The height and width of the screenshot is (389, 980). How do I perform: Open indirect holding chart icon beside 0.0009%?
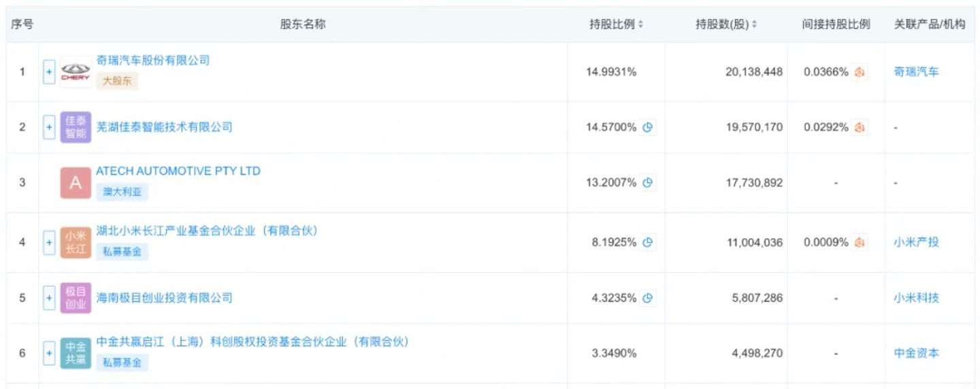coord(860,242)
